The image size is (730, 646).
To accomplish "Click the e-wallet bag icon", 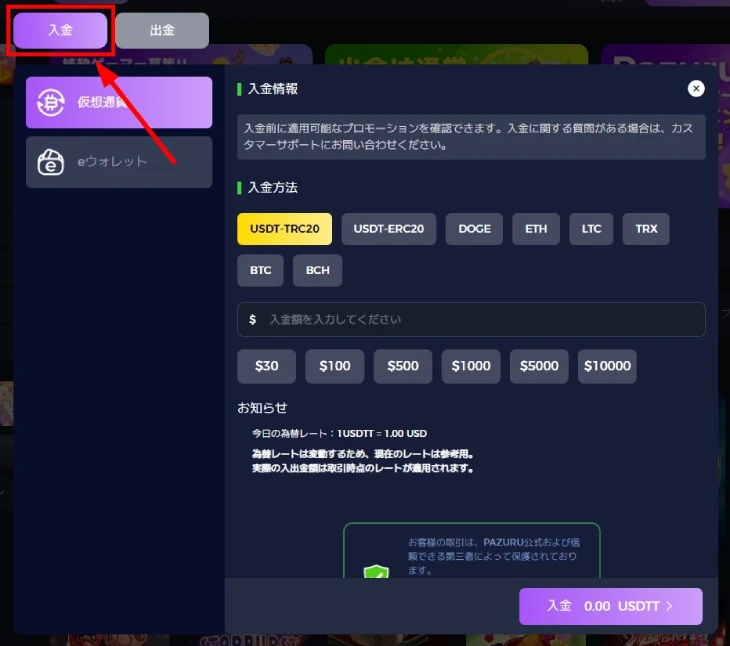I will [51, 162].
